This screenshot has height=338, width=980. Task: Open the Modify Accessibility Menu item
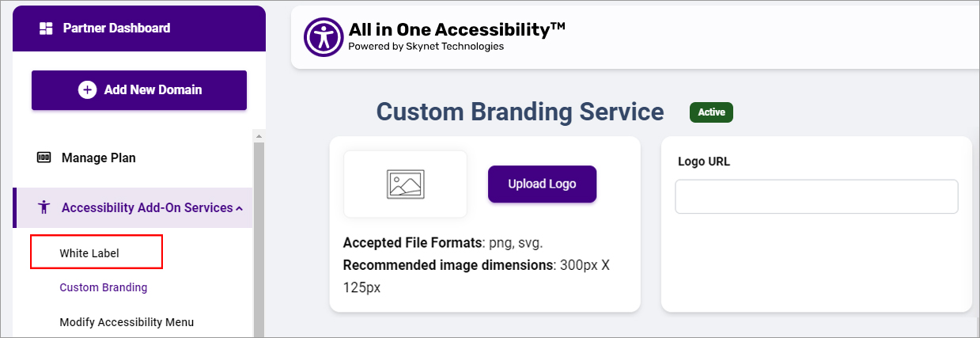127,322
